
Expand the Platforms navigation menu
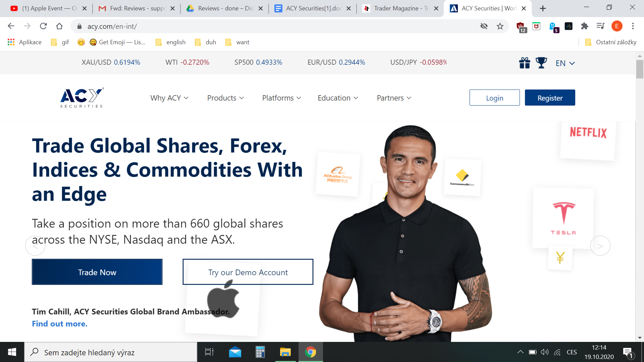click(x=282, y=98)
